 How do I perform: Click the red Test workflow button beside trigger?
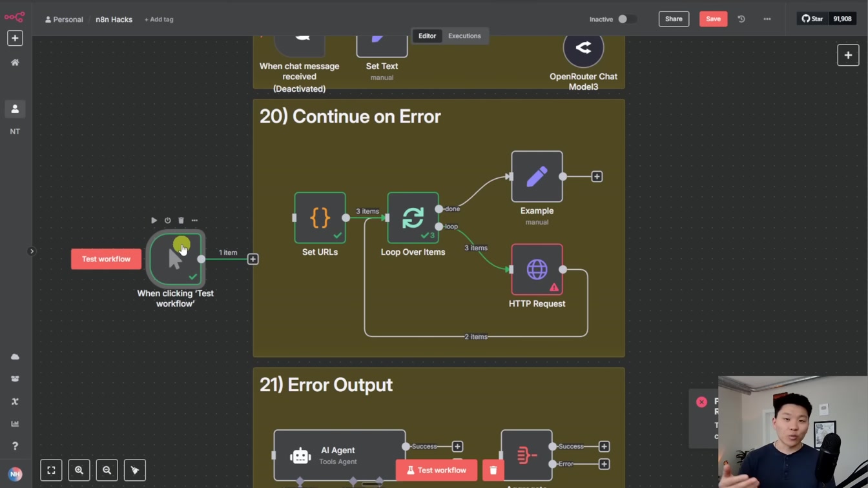(106, 259)
